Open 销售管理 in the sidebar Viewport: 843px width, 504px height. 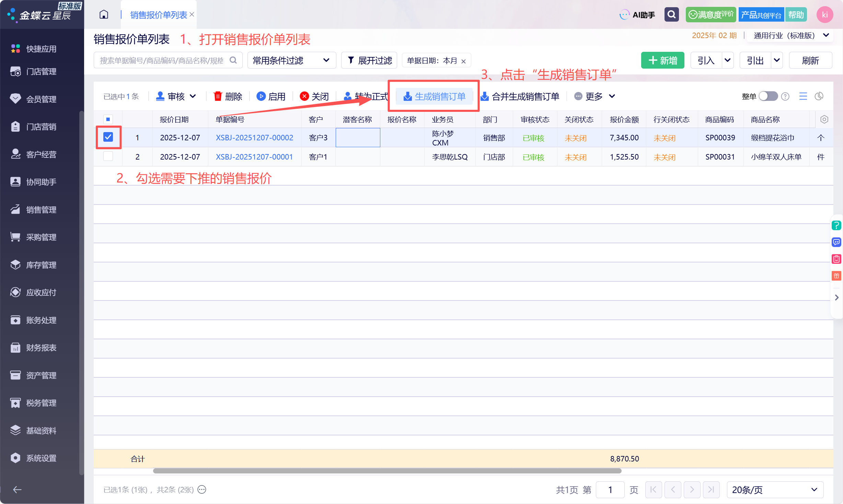tap(41, 210)
